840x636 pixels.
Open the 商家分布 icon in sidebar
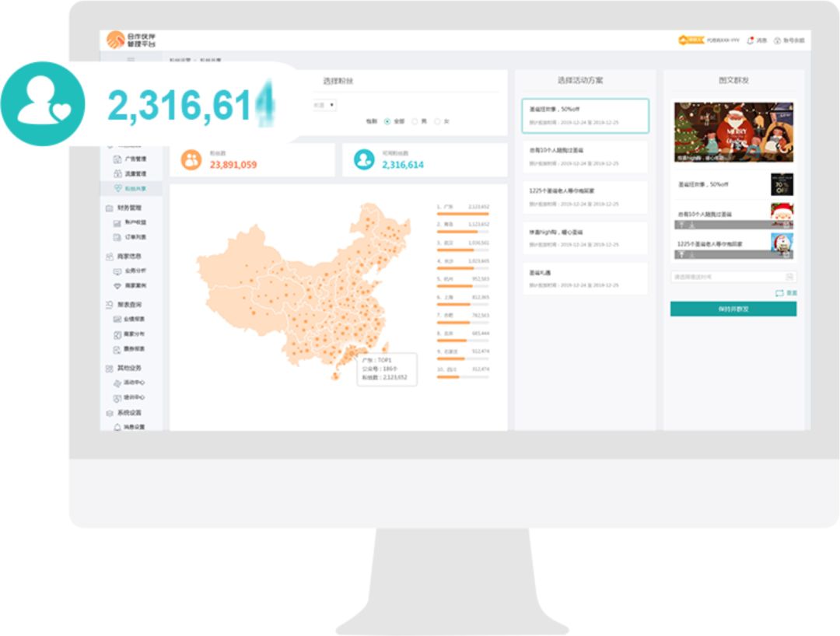click(117, 334)
